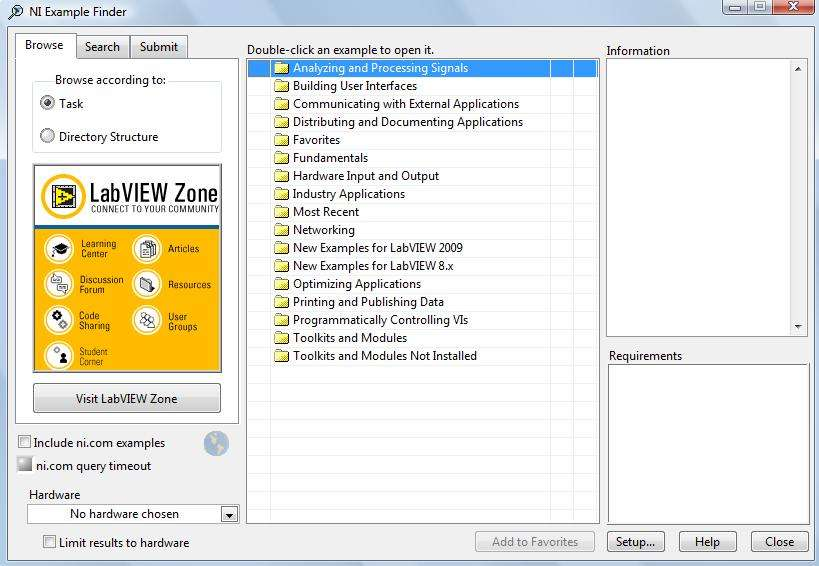Image resolution: width=819 pixels, height=566 pixels.
Task: Click the folder icon for Favorites
Action: point(282,140)
